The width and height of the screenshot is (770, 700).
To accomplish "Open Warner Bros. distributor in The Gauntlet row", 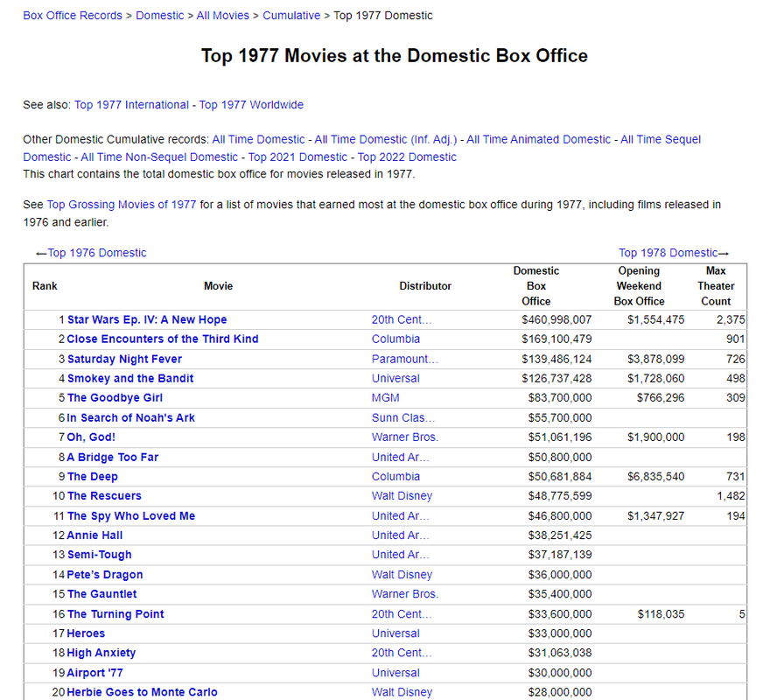I will click(x=405, y=594).
